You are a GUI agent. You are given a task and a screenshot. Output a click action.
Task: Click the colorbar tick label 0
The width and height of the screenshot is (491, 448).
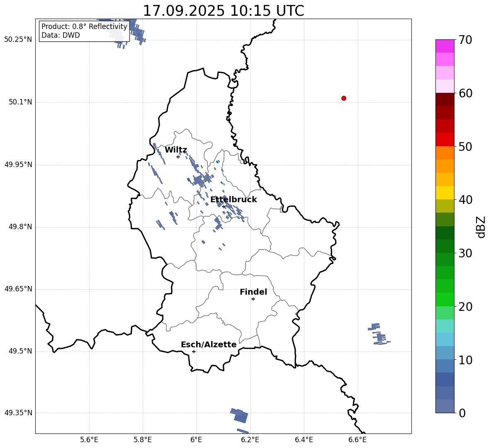462,413
